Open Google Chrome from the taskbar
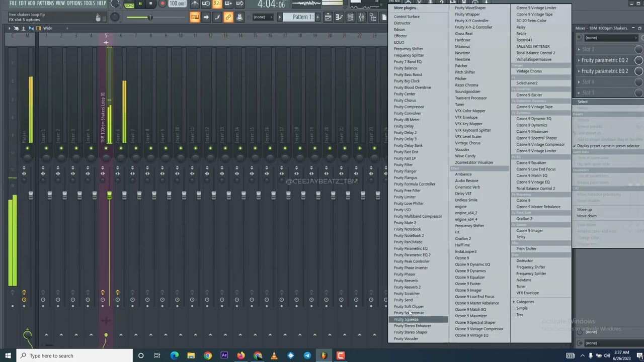 [x=207, y=355]
